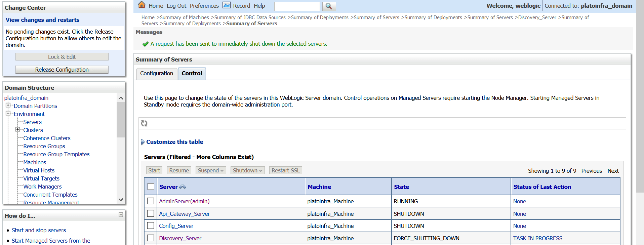This screenshot has height=245, width=644.
Task: Open the AdminServer(admin) server link
Action: (x=184, y=201)
